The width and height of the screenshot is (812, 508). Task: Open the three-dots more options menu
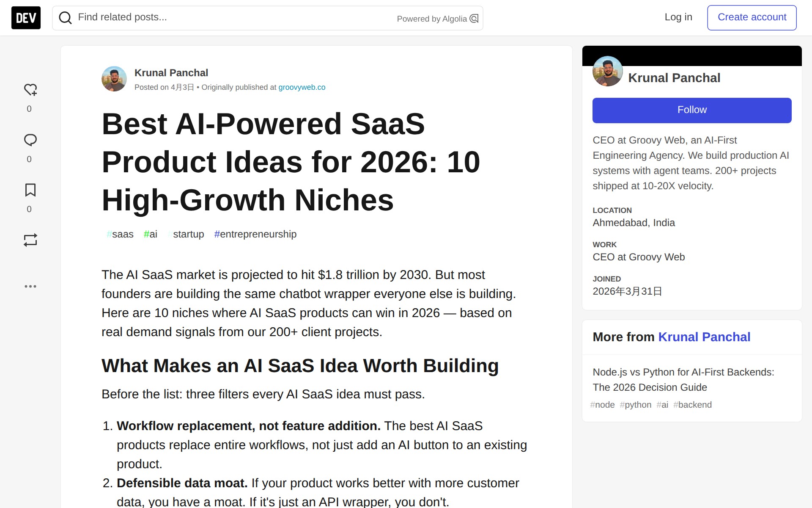(x=30, y=286)
